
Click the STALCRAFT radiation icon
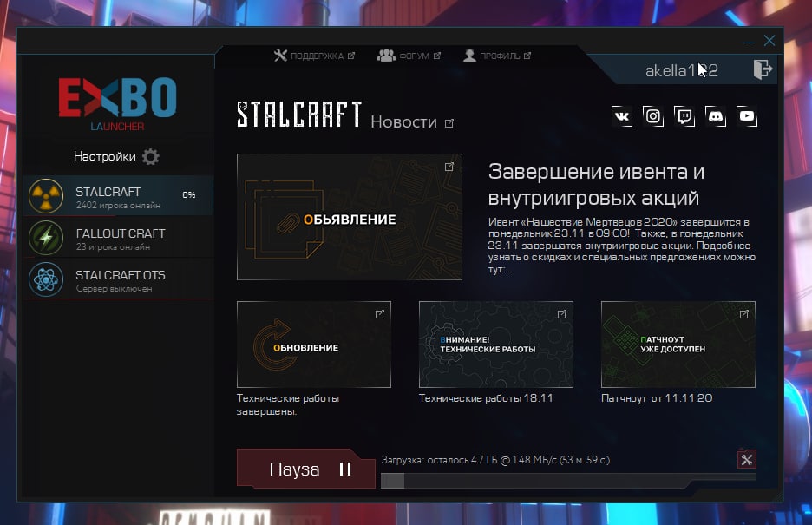click(46, 196)
